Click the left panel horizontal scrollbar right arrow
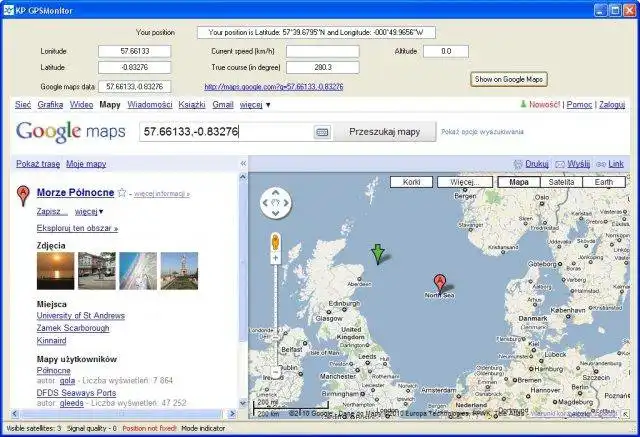The image size is (640, 437). pyautogui.click(x=232, y=414)
